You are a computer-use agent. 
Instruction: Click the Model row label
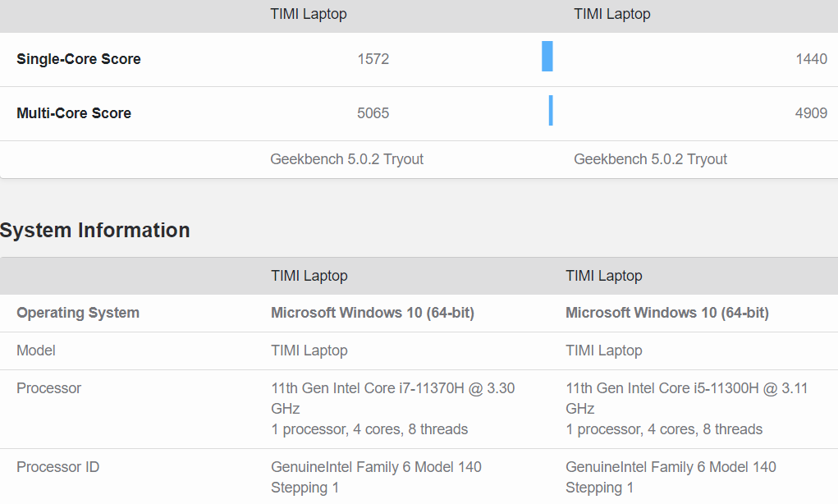tap(36, 351)
